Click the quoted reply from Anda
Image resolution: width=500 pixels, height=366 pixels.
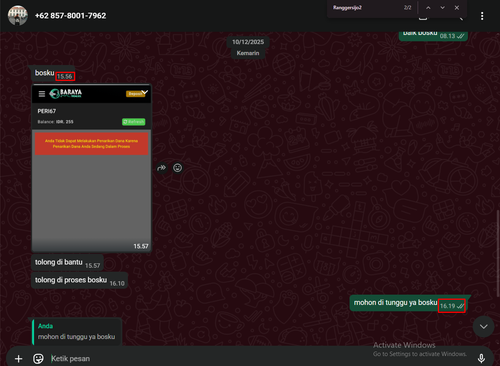[x=77, y=332]
